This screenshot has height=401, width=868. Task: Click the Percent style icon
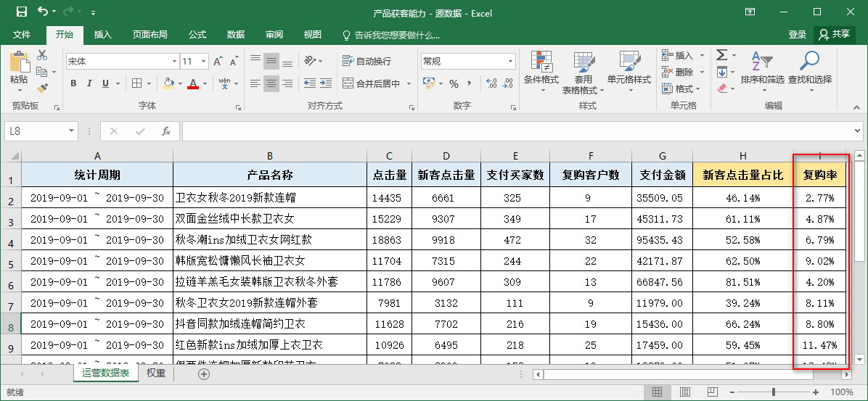point(454,83)
